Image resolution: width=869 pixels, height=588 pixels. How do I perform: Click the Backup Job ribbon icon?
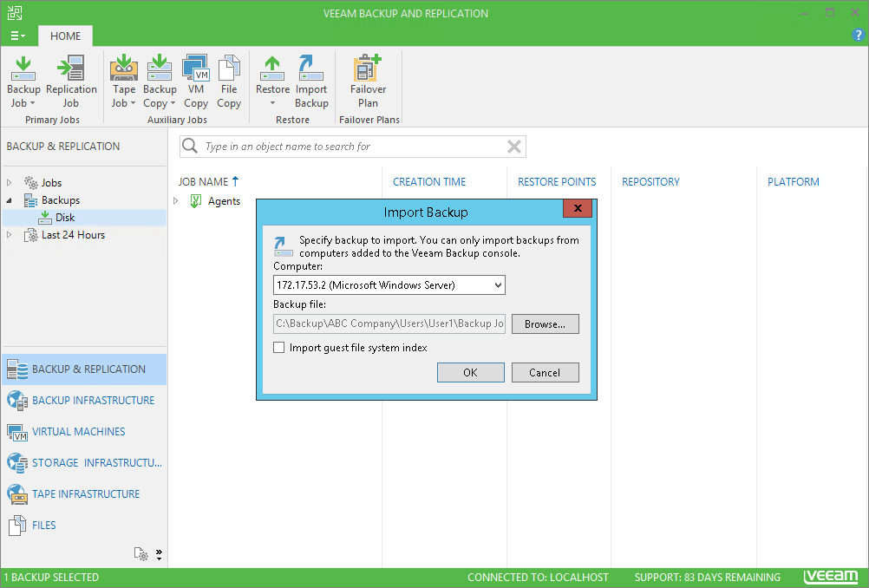(x=23, y=69)
